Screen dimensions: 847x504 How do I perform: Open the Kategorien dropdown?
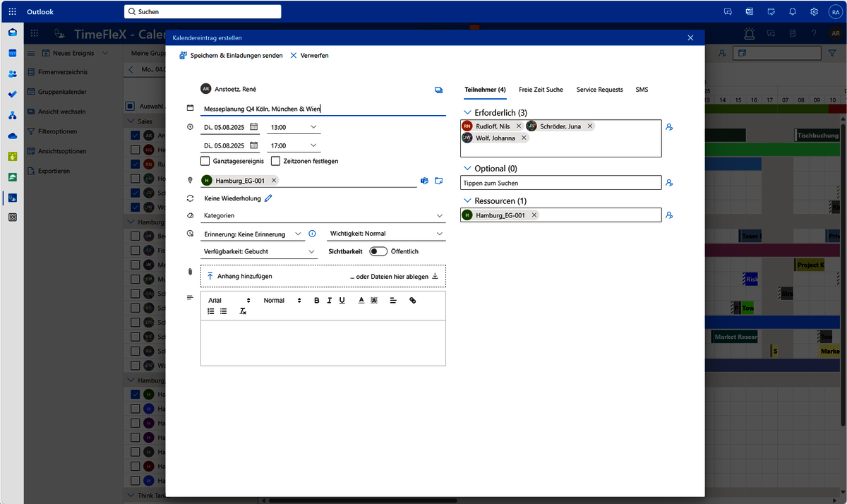323,215
